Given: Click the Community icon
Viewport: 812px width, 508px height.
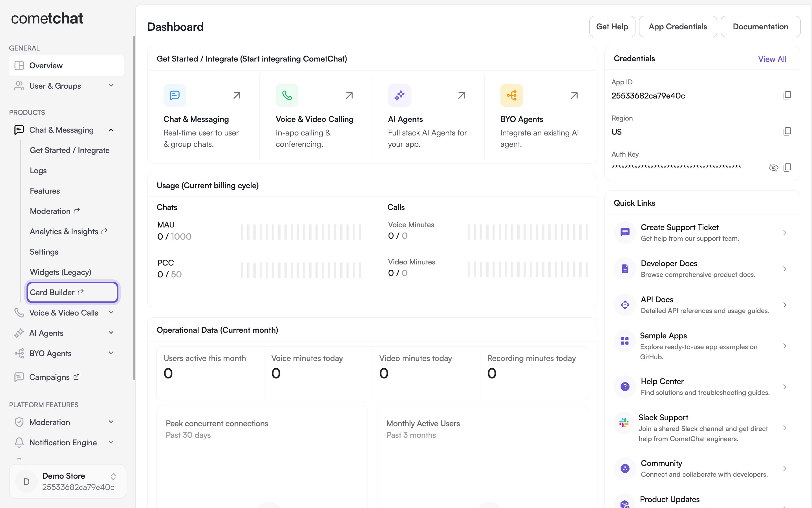Looking at the screenshot, I should tap(625, 468).
